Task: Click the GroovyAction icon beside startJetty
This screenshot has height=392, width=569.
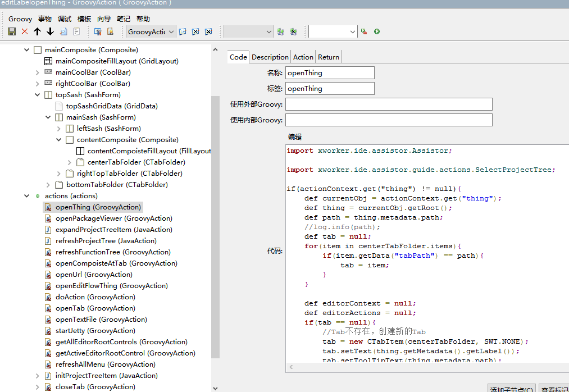Action: (48, 331)
